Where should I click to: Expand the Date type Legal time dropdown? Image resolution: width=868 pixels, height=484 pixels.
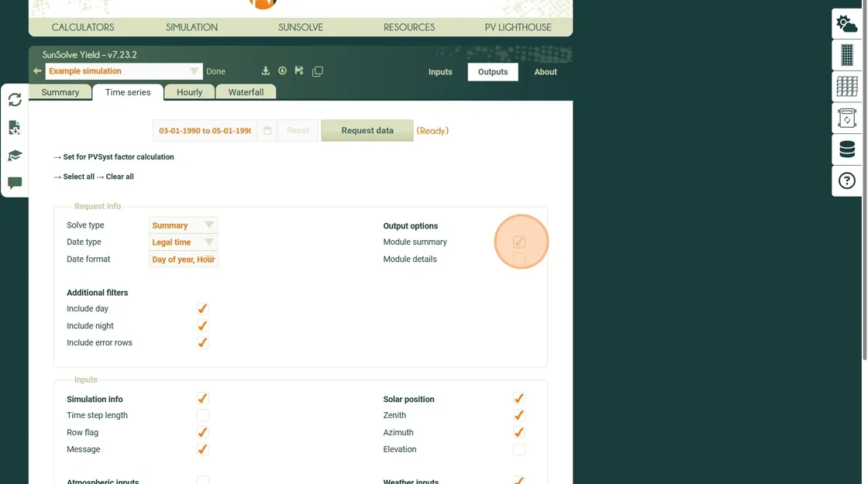click(x=183, y=242)
